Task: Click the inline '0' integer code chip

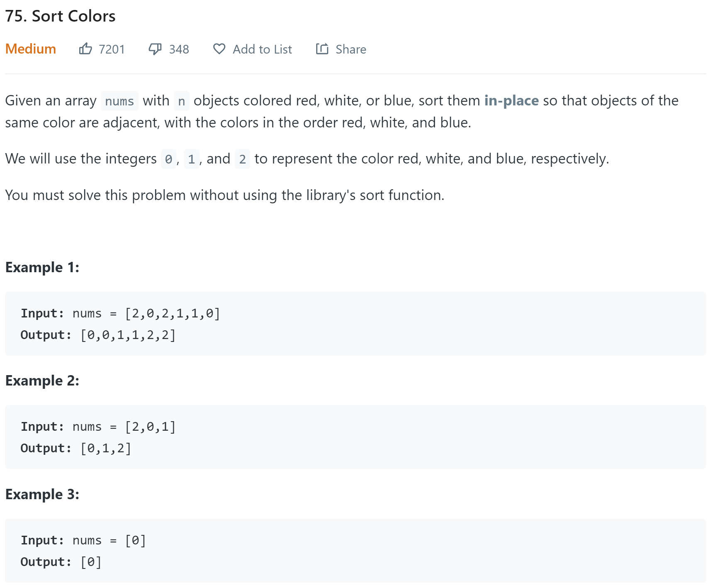Action: click(168, 159)
